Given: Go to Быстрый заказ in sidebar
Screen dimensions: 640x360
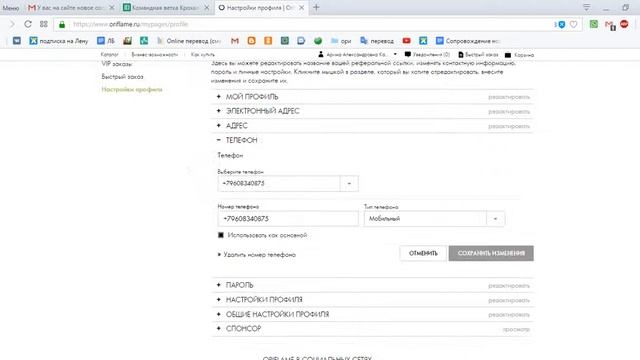Looking at the screenshot, I should [x=122, y=77].
